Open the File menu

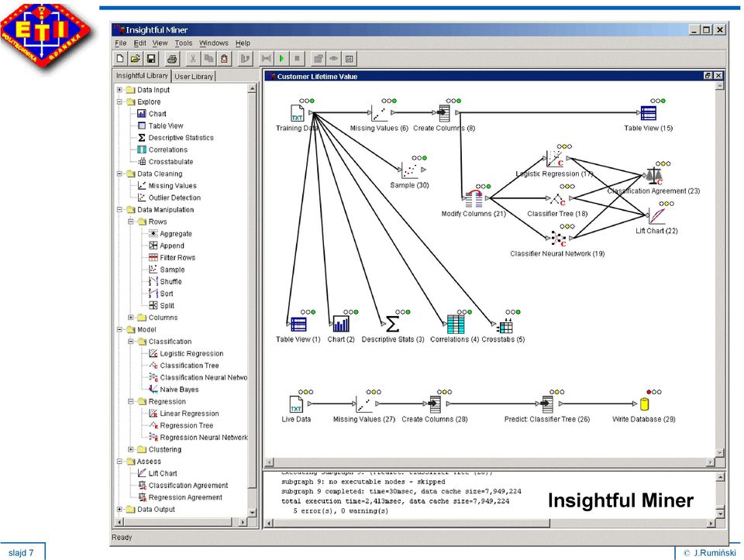click(121, 43)
